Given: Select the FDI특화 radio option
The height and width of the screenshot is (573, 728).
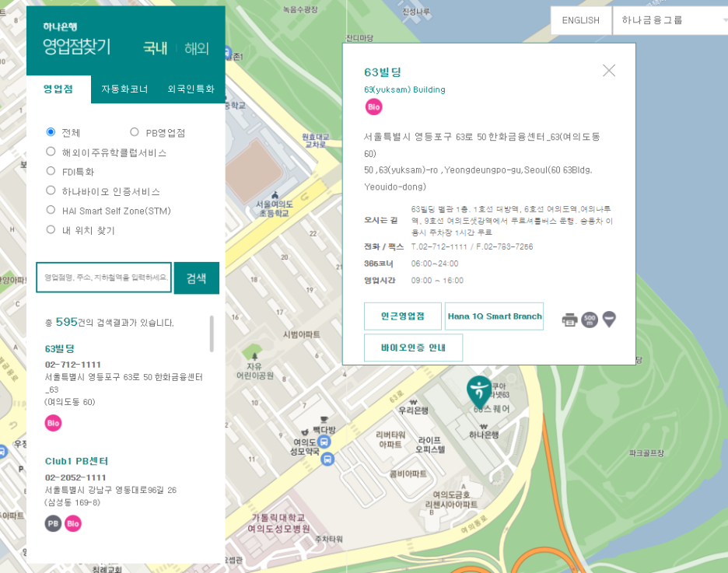Looking at the screenshot, I should tap(51, 171).
